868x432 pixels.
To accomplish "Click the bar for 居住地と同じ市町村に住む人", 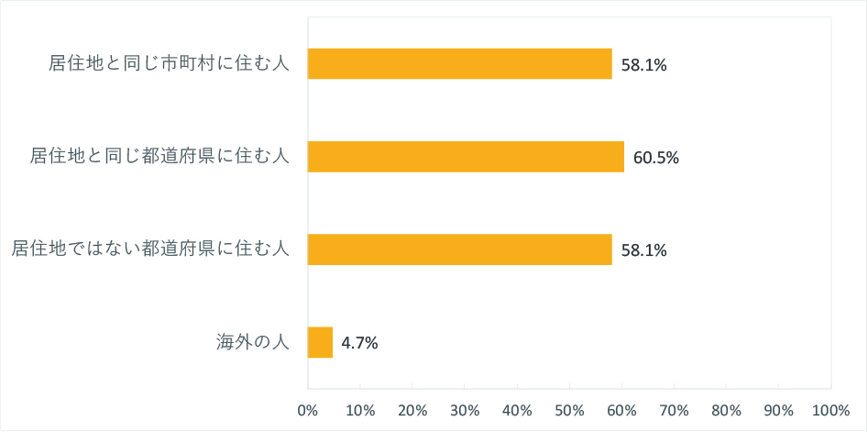I will 459,64.
